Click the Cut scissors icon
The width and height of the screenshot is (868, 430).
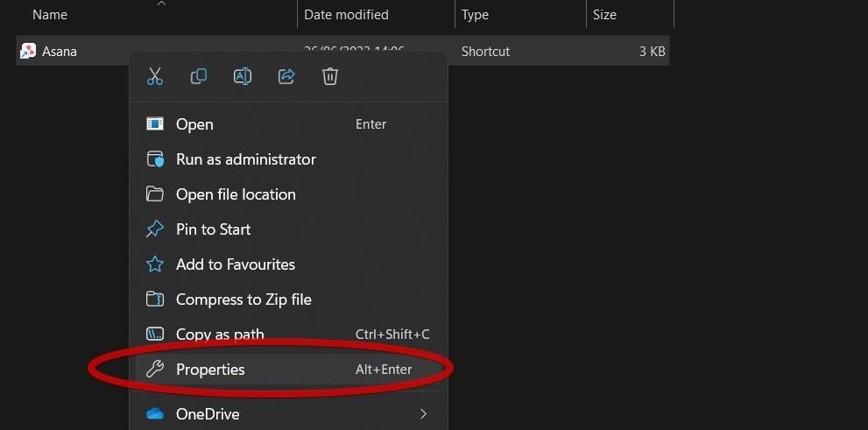click(x=155, y=76)
